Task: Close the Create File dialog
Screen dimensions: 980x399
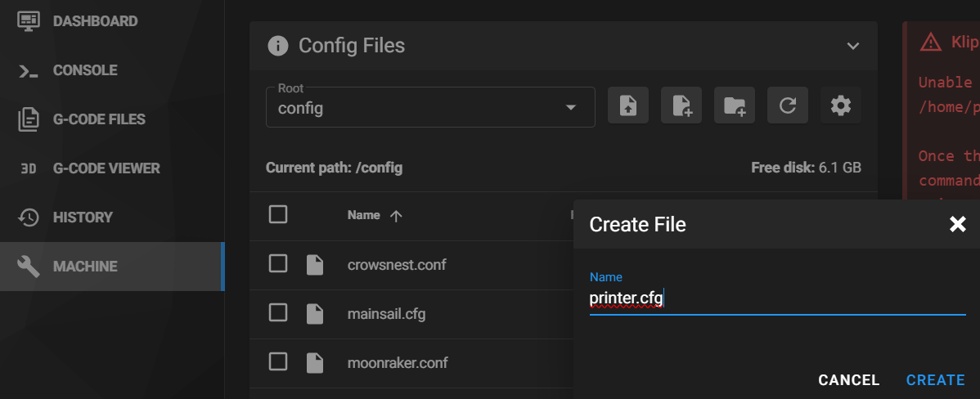Action: click(957, 224)
